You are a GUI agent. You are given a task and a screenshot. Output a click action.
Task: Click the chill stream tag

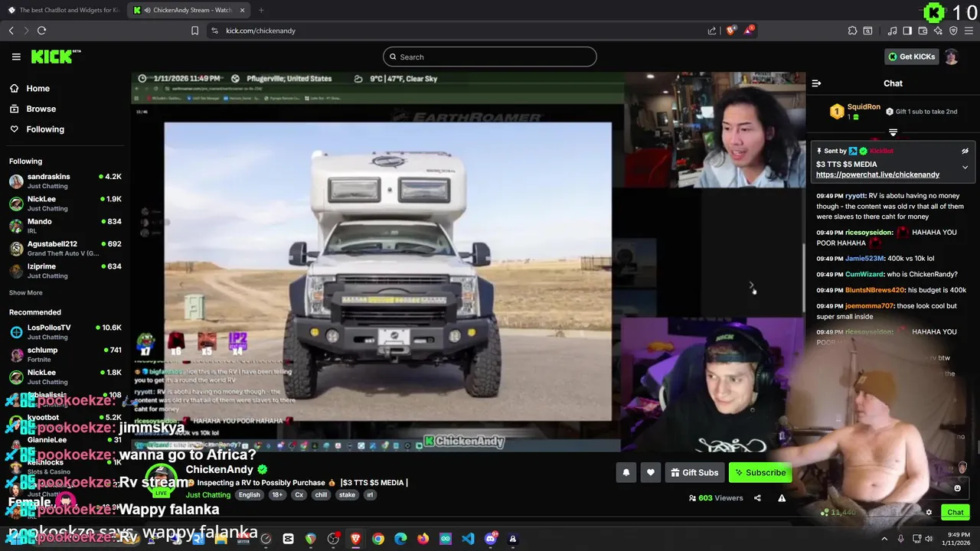click(321, 495)
